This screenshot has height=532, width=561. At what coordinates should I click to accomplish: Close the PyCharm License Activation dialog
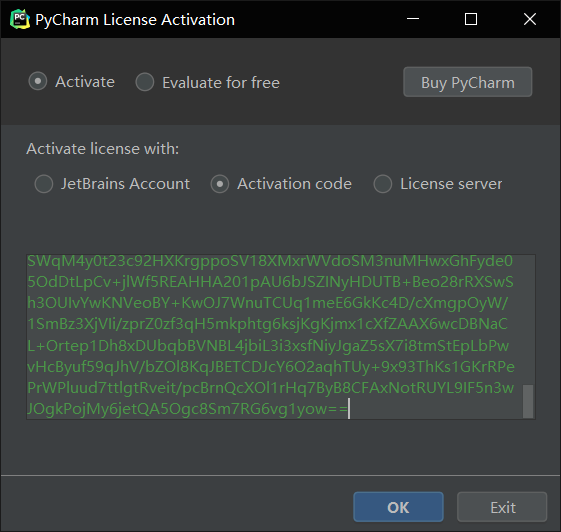pos(530,19)
